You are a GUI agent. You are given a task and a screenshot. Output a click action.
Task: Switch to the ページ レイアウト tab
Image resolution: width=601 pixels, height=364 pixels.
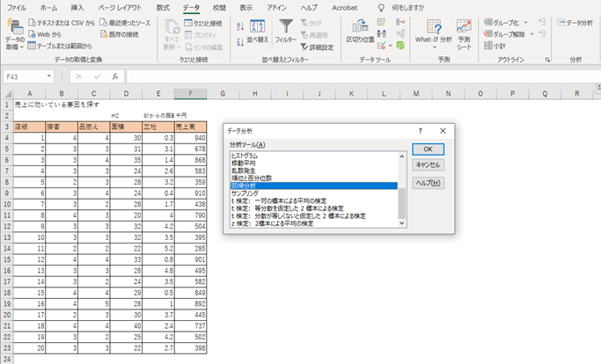pyautogui.click(x=120, y=8)
